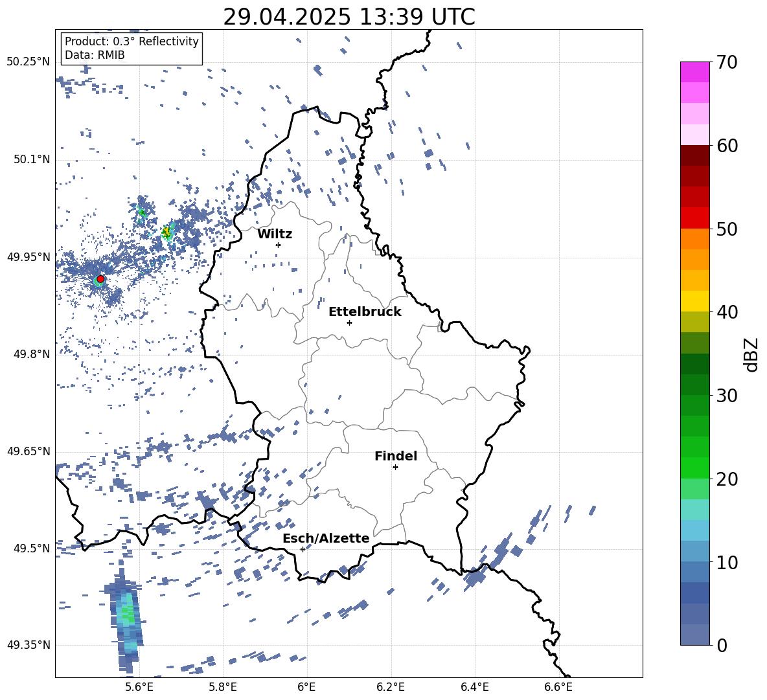The image size is (767, 700).
Task: Click the Ettelbruck city label
Action: (365, 312)
